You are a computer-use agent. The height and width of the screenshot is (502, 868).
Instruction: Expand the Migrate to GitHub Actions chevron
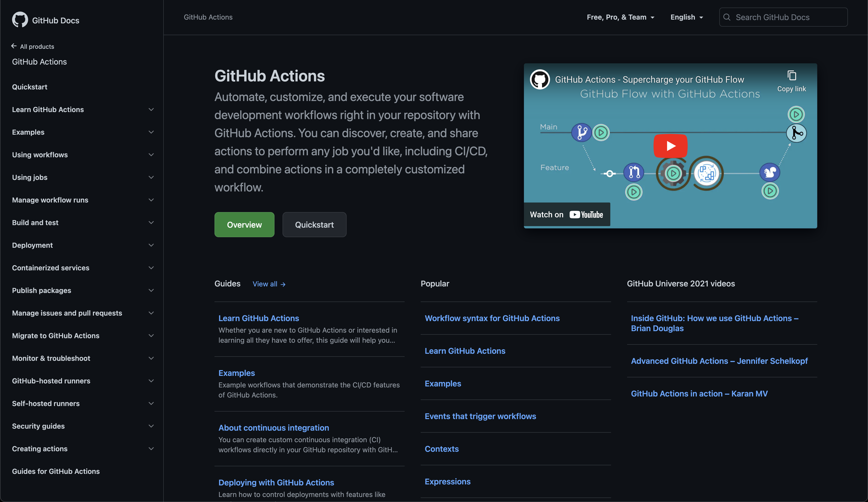pyautogui.click(x=151, y=336)
